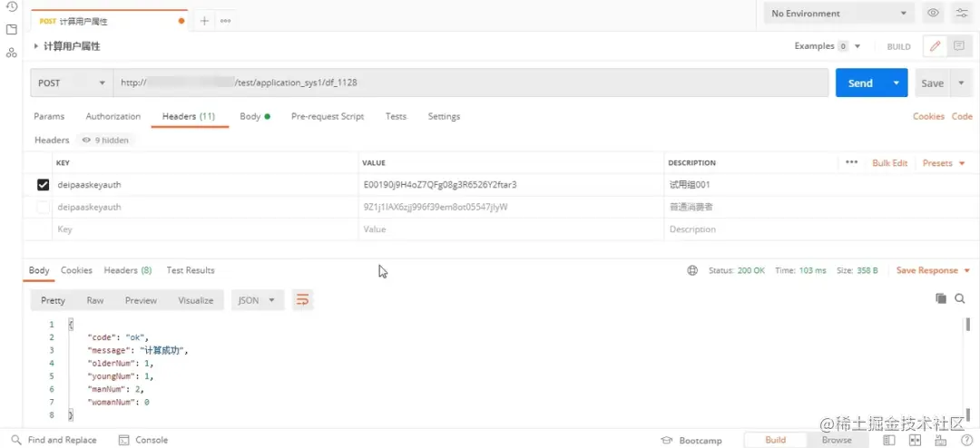The width and height of the screenshot is (980, 448).
Task: Open the POST method dropdown
Action: [72, 83]
